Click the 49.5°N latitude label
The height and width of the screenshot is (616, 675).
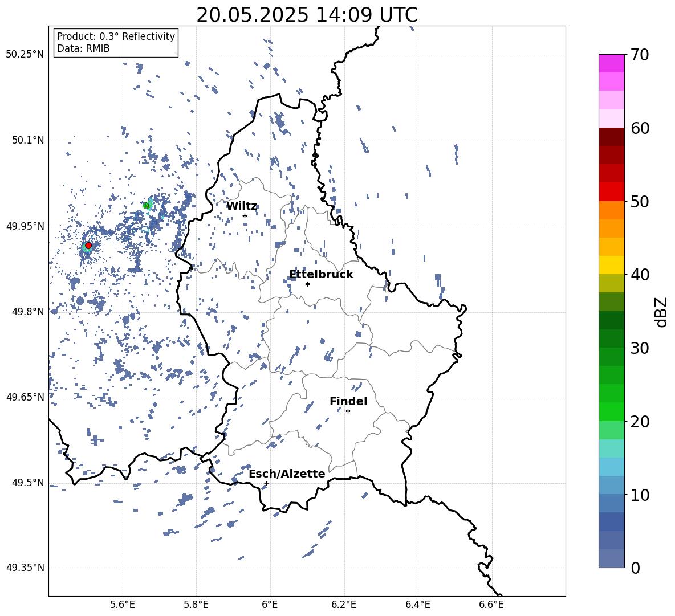[x=27, y=482]
